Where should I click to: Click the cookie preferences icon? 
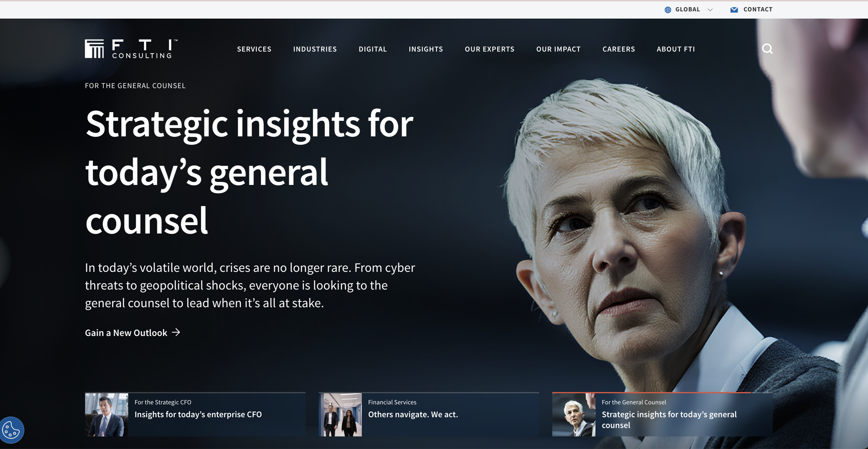click(11, 430)
